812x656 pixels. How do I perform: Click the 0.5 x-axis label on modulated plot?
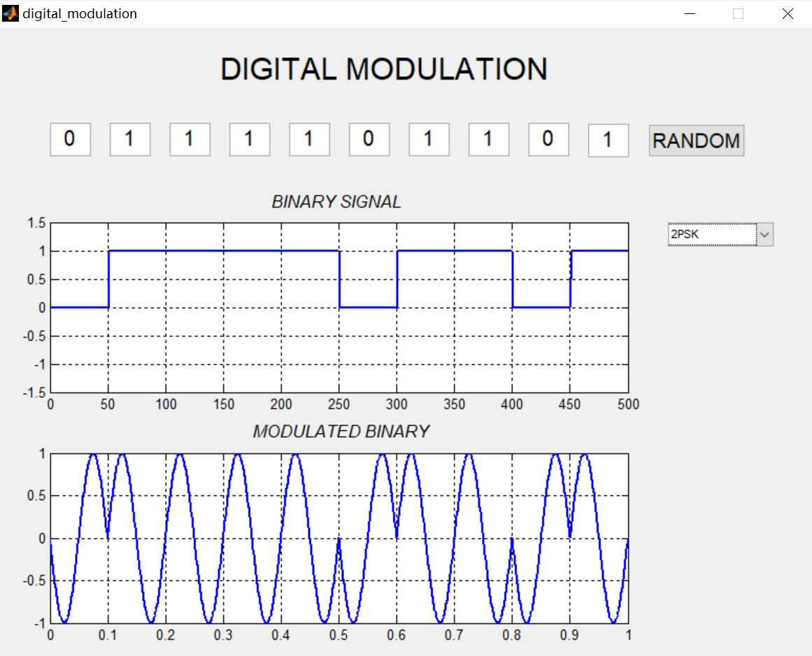point(339,635)
